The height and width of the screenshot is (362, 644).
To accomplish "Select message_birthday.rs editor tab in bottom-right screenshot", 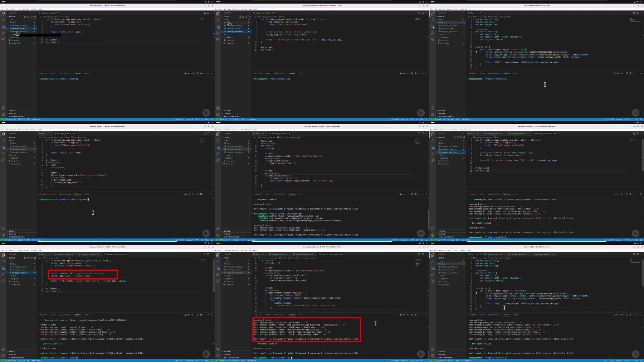I will pyautogui.click(x=519, y=254).
